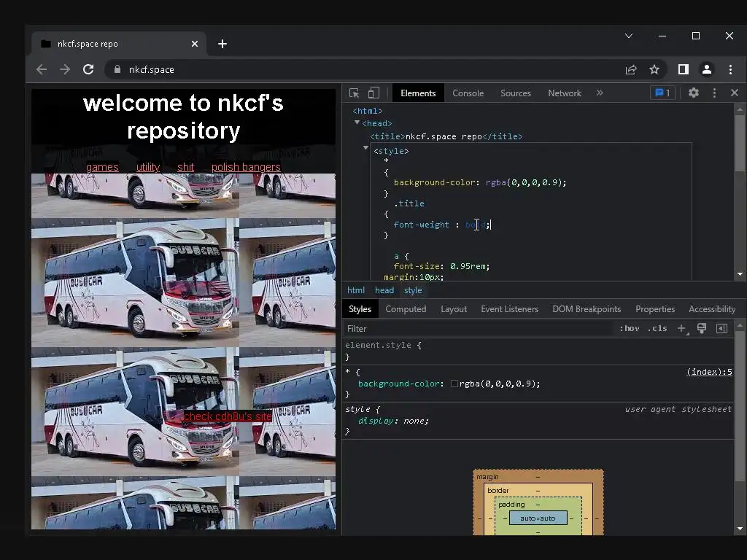Open the Event Listeners tab
The width and height of the screenshot is (747, 560).
tap(509, 309)
